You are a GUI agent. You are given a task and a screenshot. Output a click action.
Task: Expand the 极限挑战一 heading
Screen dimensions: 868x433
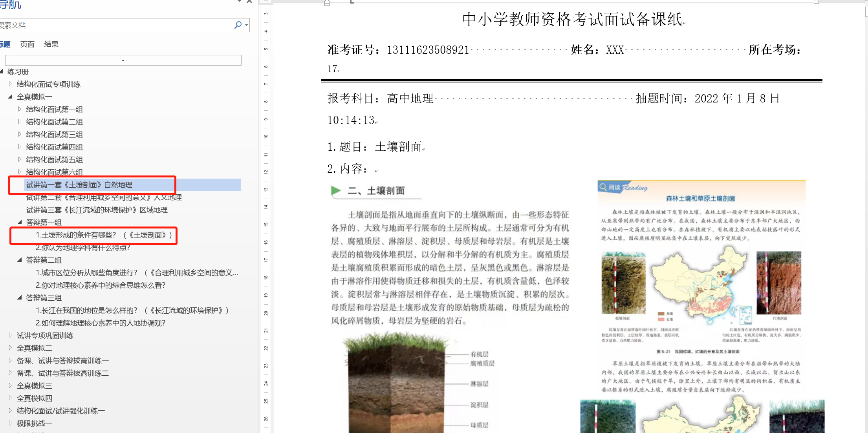point(10,423)
